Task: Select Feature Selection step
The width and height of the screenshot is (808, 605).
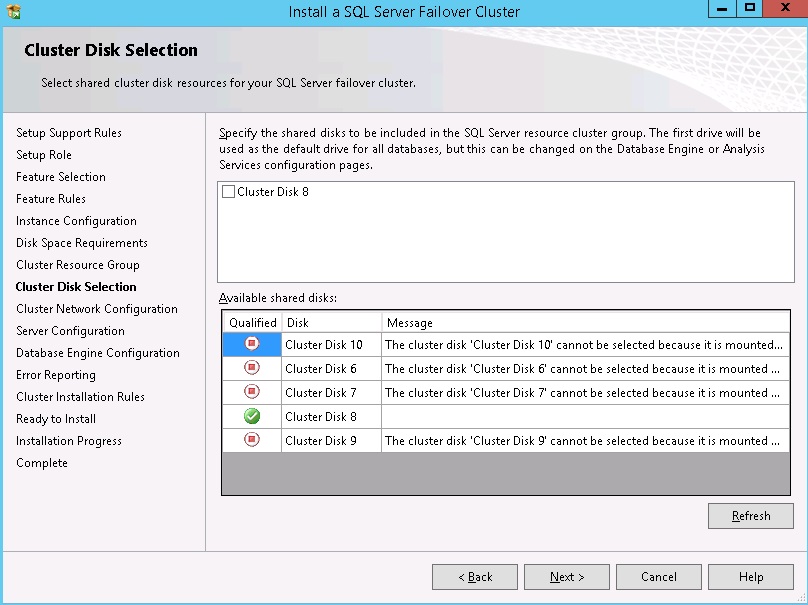Action: [61, 177]
